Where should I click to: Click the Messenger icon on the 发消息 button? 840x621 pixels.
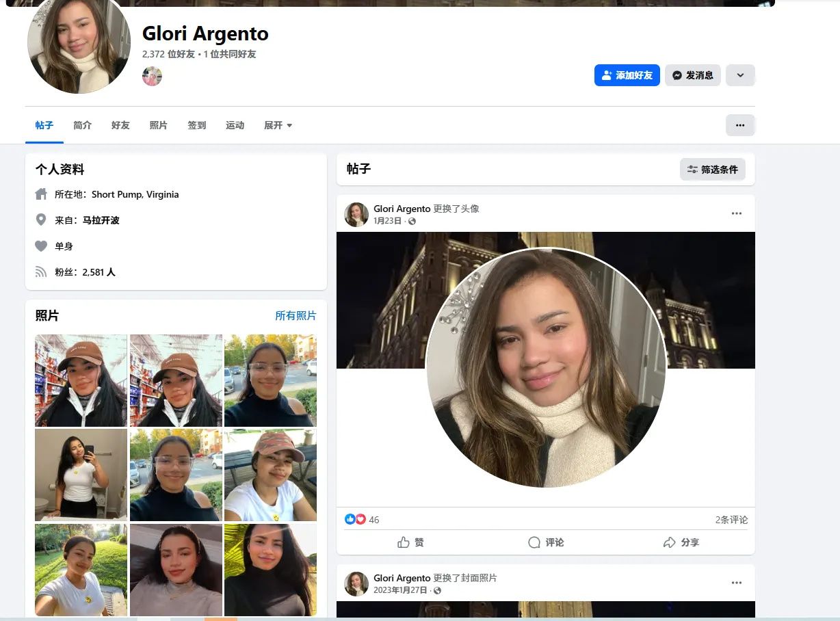tap(676, 75)
